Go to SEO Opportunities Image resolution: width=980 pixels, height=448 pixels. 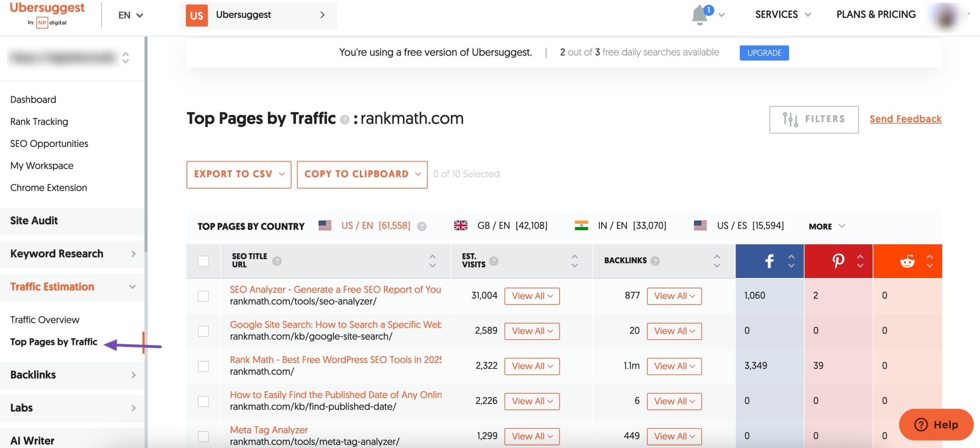click(49, 144)
